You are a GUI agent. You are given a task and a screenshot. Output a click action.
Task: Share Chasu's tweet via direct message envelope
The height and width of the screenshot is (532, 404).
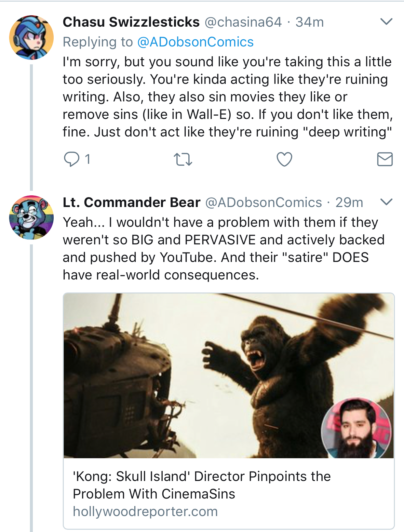coord(385,159)
